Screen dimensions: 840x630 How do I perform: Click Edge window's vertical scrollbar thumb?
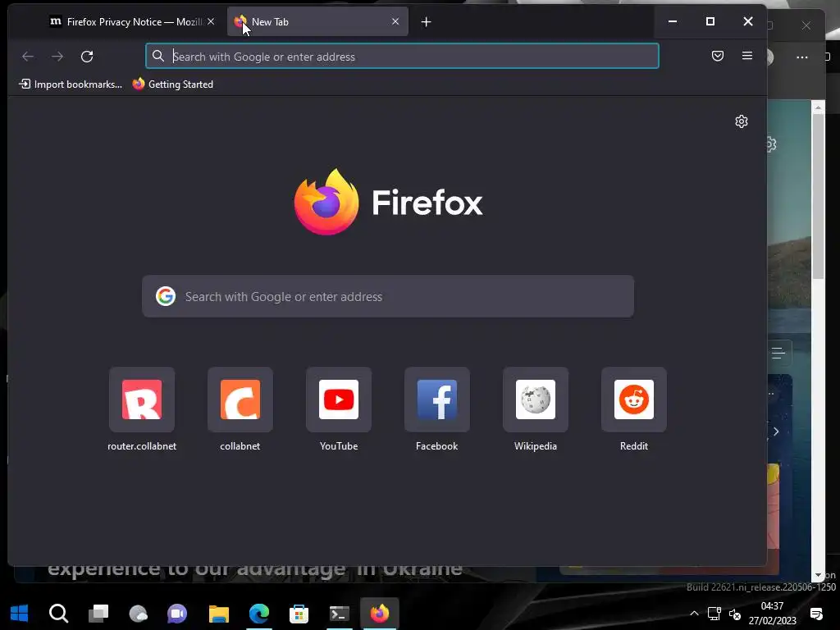point(818,195)
